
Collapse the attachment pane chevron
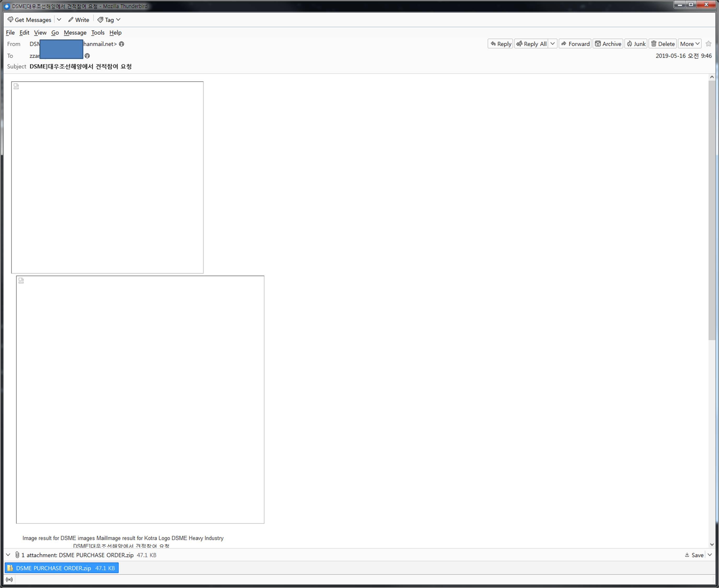(8, 555)
